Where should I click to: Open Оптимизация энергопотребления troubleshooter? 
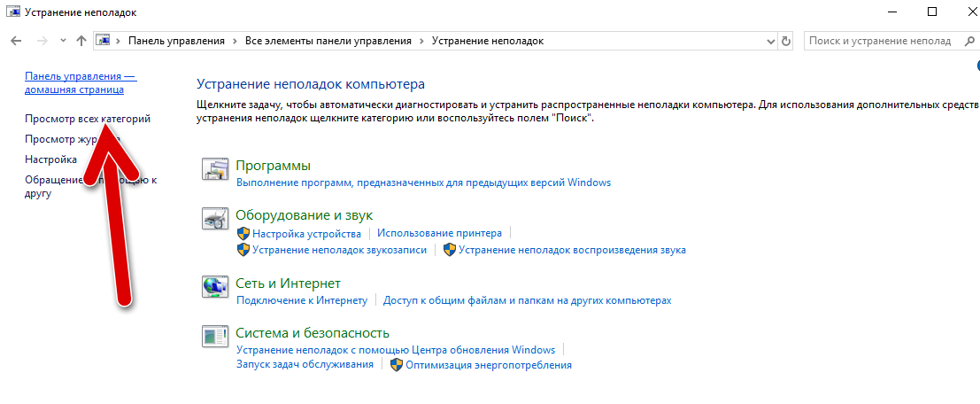(489, 365)
